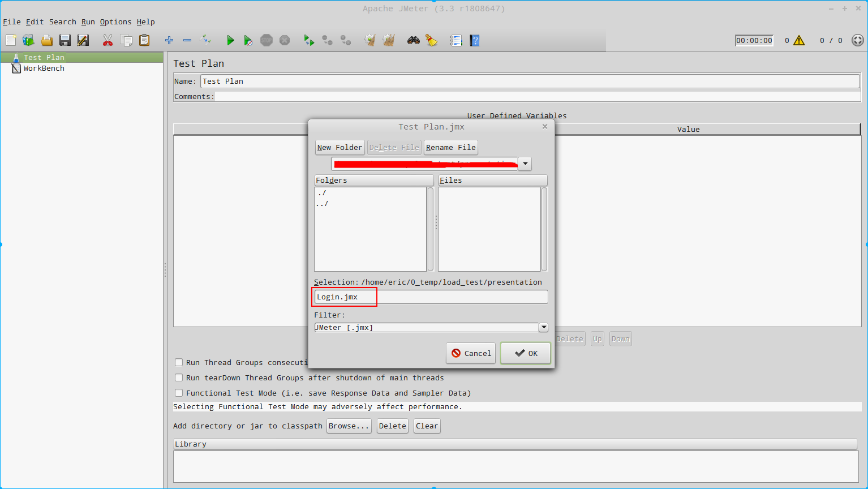The image size is (868, 489).
Task: Open the Search menu
Action: [63, 22]
